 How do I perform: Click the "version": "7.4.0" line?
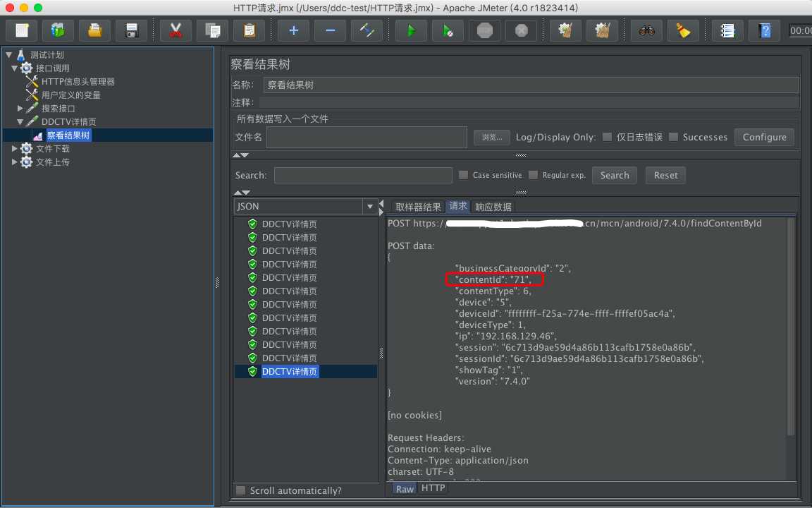click(492, 381)
